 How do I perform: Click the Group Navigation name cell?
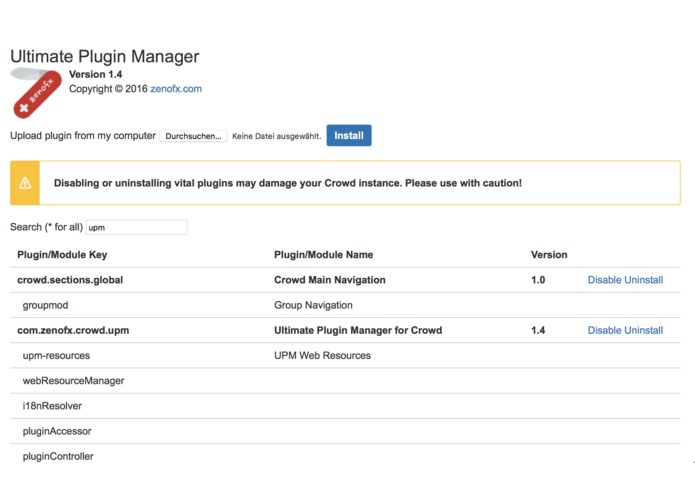click(x=313, y=305)
